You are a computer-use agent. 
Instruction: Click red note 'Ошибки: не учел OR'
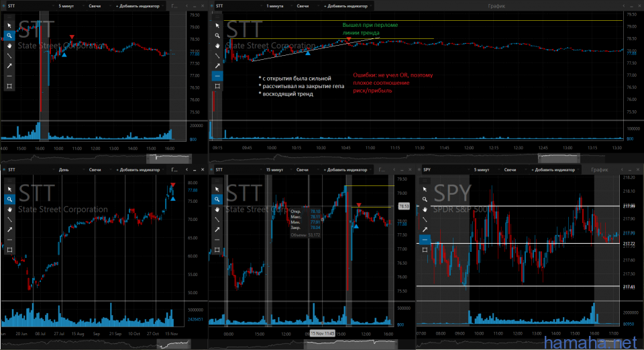392,83
